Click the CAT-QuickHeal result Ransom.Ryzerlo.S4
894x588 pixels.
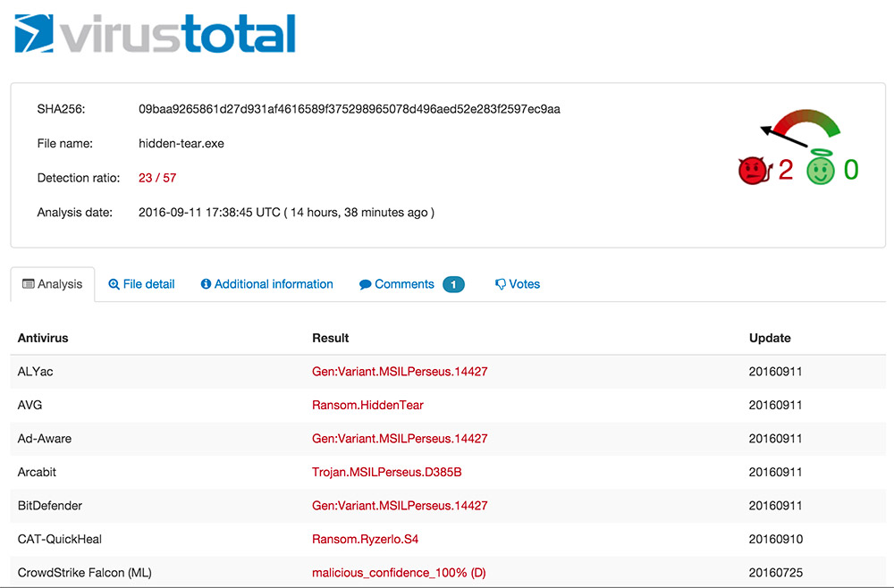click(365, 539)
